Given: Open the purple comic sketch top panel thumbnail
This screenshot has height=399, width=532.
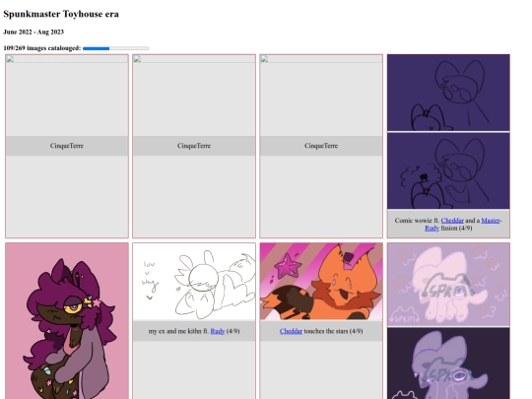Looking at the screenshot, I should tap(448, 93).
